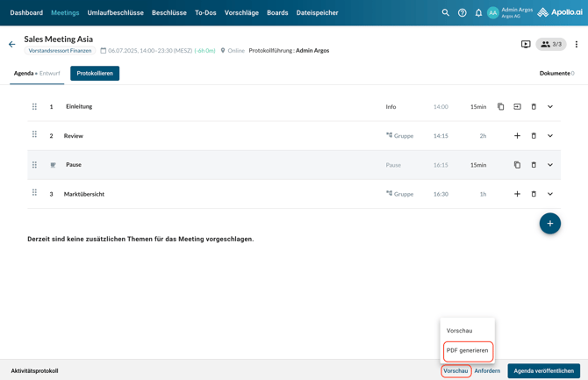Open the three-dot meeting options menu
Image resolution: width=588 pixels, height=380 pixels.
coord(577,44)
